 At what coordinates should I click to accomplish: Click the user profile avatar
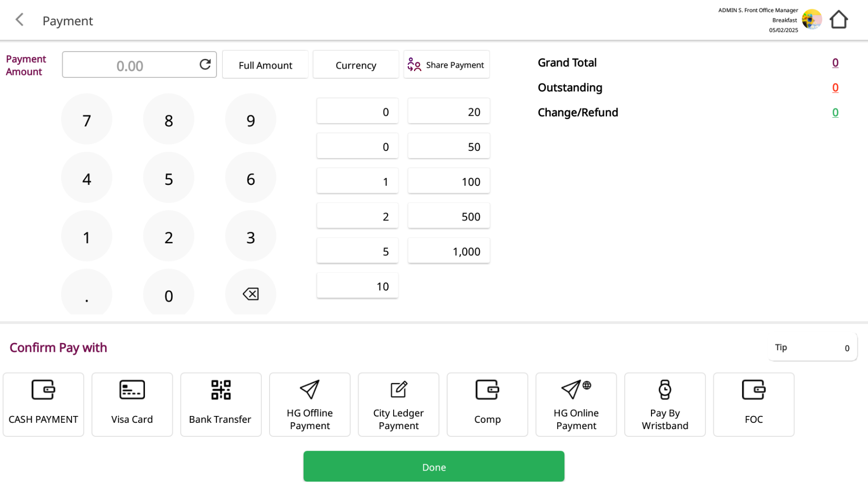point(811,20)
